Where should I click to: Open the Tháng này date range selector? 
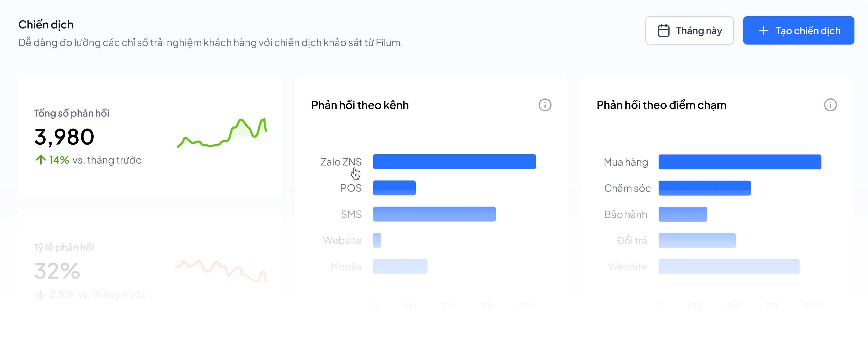(x=689, y=30)
